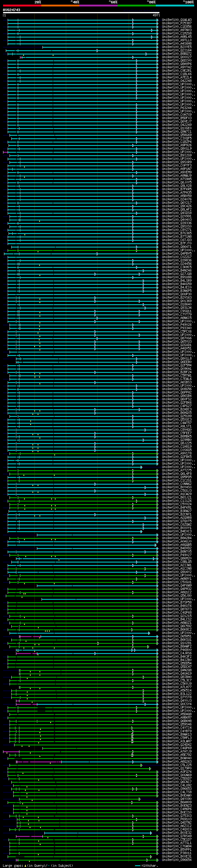Screen dimensions: 197x868
Task: Click hit label UniRef100_C4YTI4
Action: click(177, 728)
